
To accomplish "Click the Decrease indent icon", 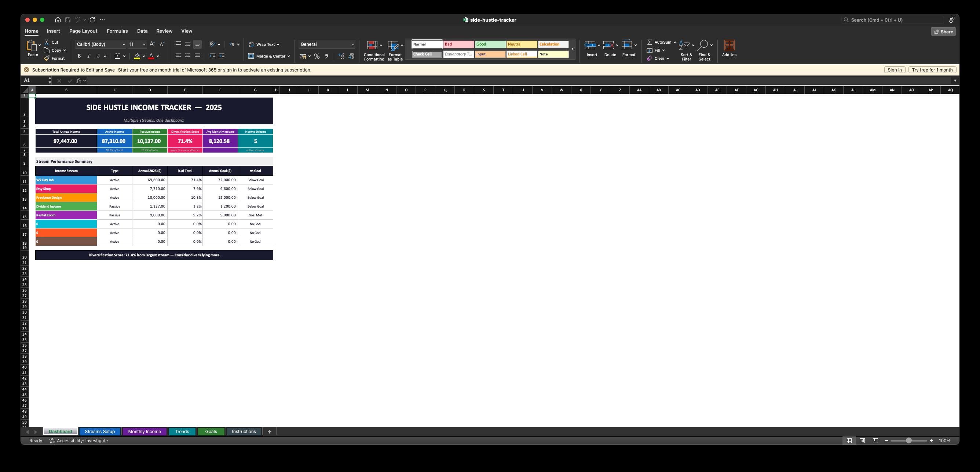I will (212, 56).
